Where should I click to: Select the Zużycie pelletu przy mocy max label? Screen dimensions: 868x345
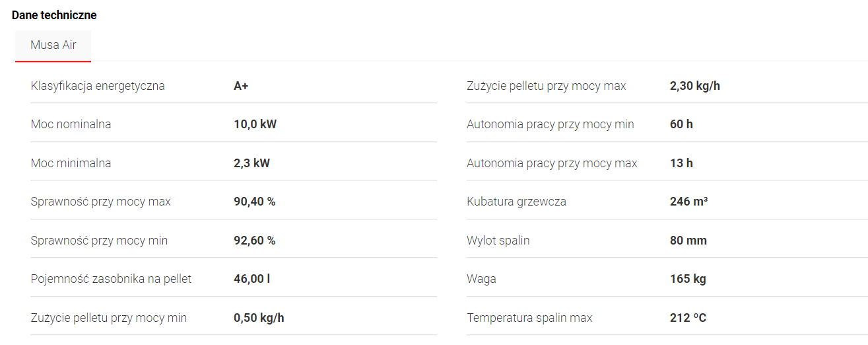coord(546,86)
